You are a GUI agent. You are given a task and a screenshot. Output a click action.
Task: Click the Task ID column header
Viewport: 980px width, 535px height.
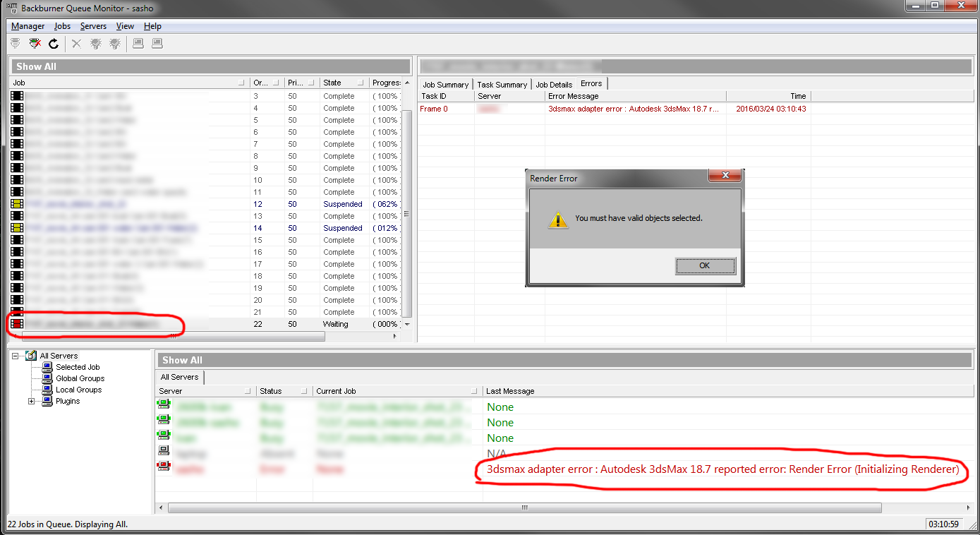click(x=446, y=96)
